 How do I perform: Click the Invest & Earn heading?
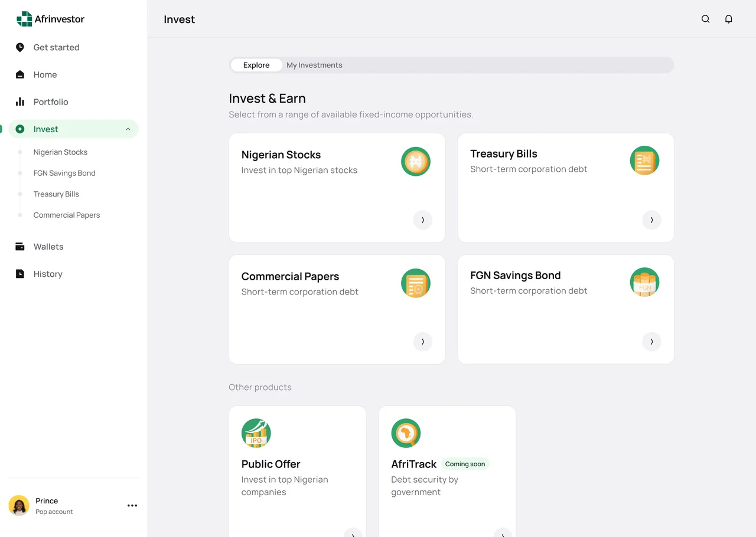click(x=267, y=99)
